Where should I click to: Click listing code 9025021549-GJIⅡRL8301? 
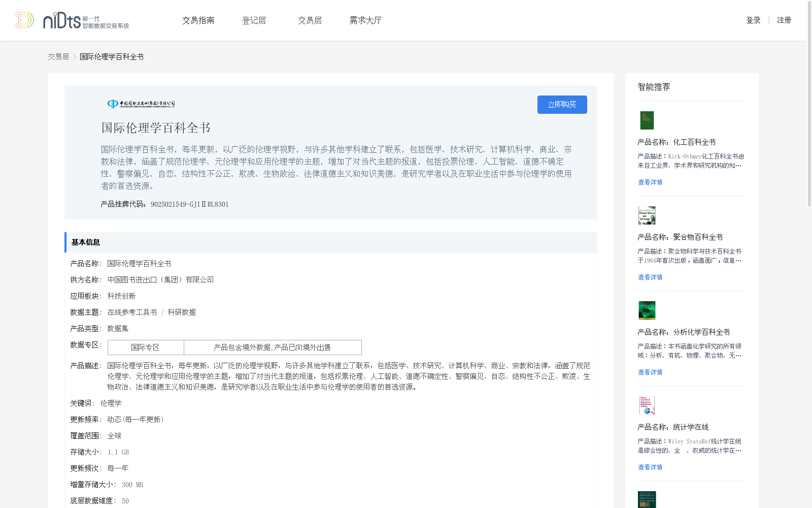(x=190, y=204)
